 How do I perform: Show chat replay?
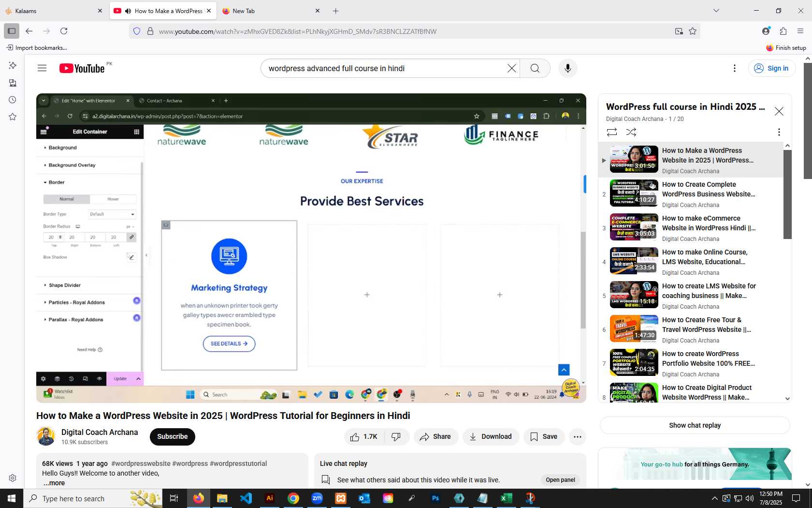coord(695,425)
